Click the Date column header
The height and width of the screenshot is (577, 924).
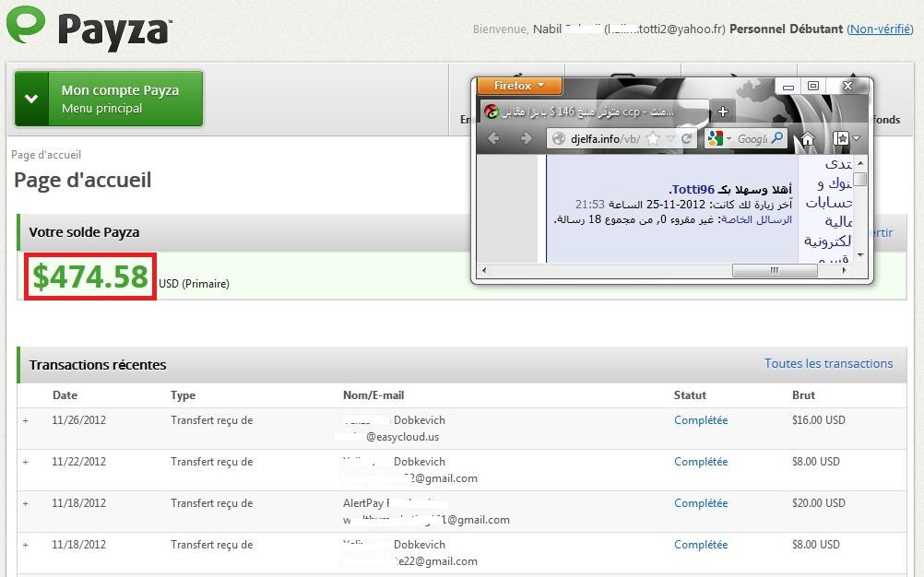coord(65,395)
